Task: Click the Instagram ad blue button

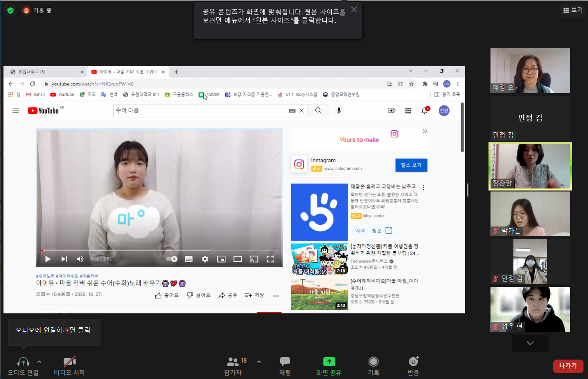Action: pos(411,165)
